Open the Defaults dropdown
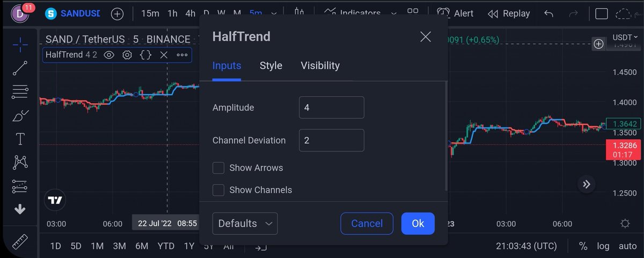The image size is (644, 258). coord(245,224)
